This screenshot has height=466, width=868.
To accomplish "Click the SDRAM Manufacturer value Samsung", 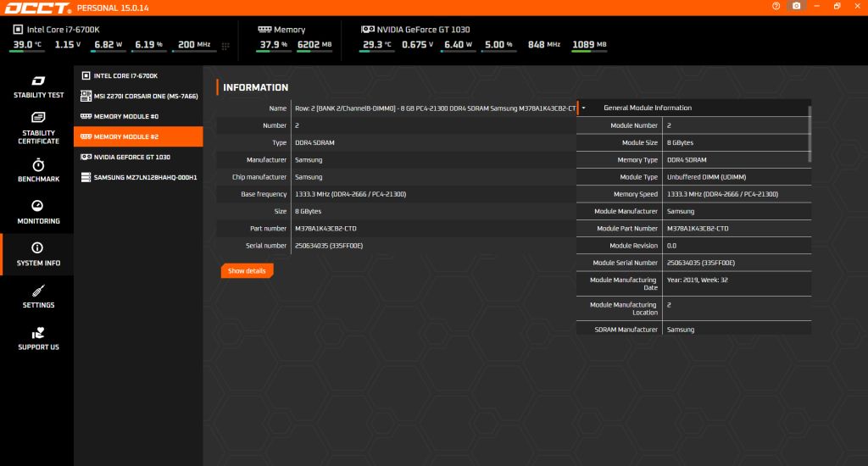I will (681, 330).
